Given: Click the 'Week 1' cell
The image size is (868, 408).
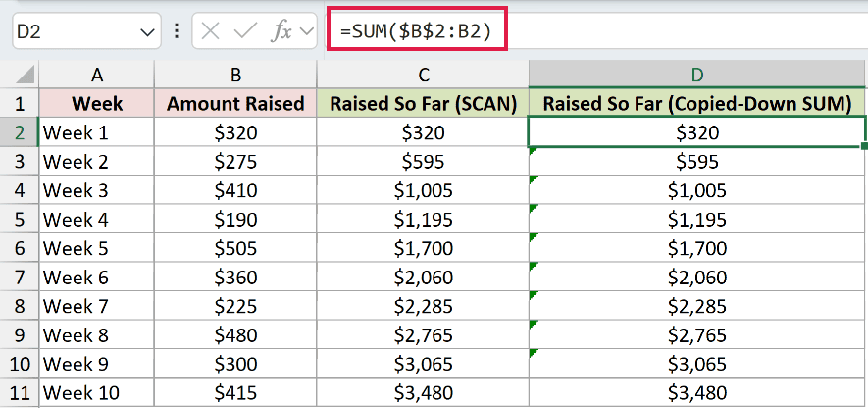Looking at the screenshot, I should click(97, 132).
